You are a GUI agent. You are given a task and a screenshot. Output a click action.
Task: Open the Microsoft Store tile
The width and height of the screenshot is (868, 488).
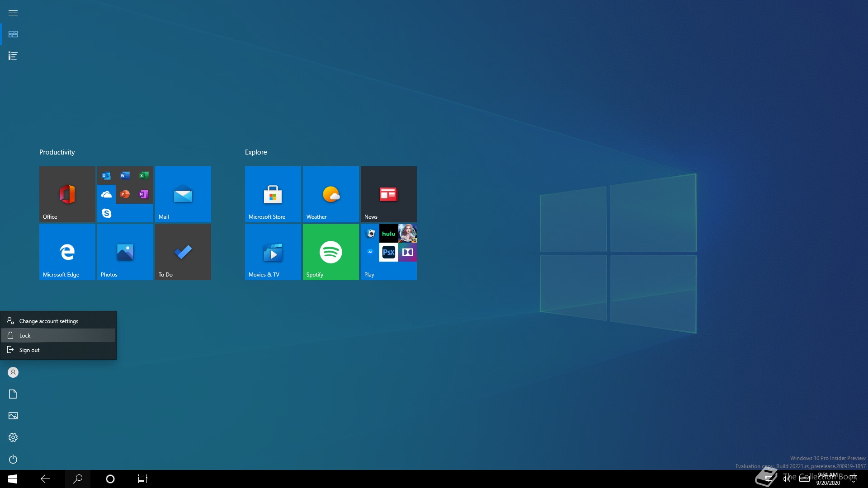click(x=273, y=194)
